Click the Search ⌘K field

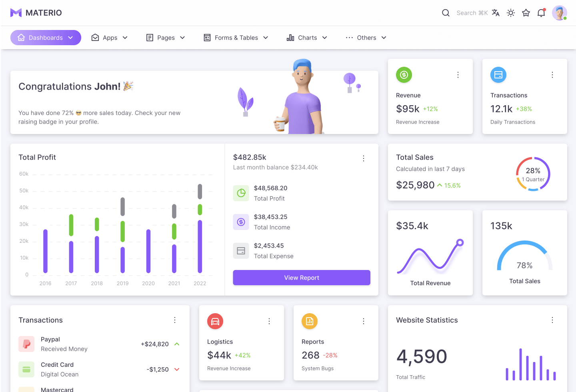[472, 13]
